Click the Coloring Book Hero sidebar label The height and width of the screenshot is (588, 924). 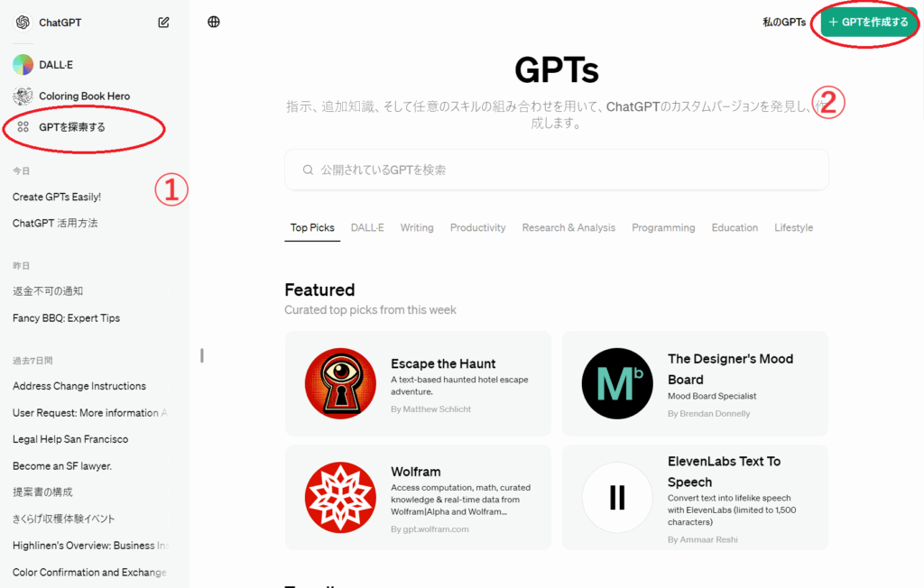[84, 96]
